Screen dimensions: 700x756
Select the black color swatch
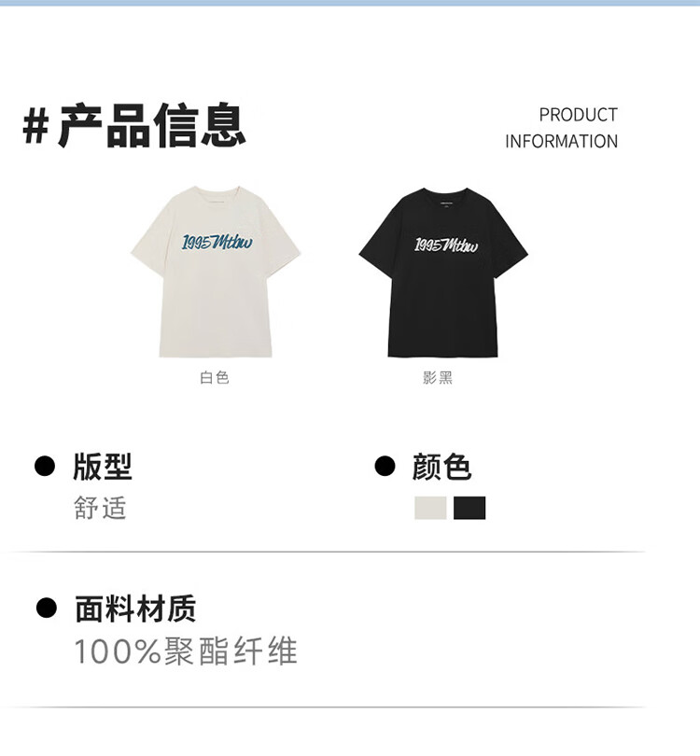tap(469, 508)
